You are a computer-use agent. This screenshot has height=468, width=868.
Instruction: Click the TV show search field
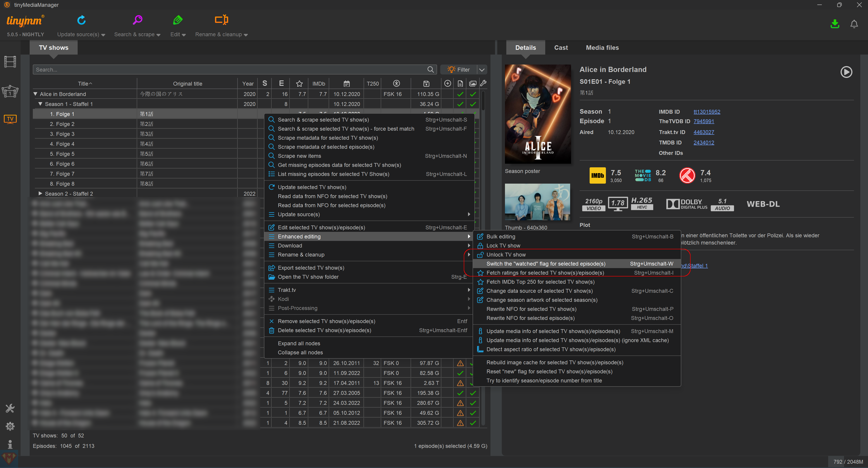click(229, 70)
